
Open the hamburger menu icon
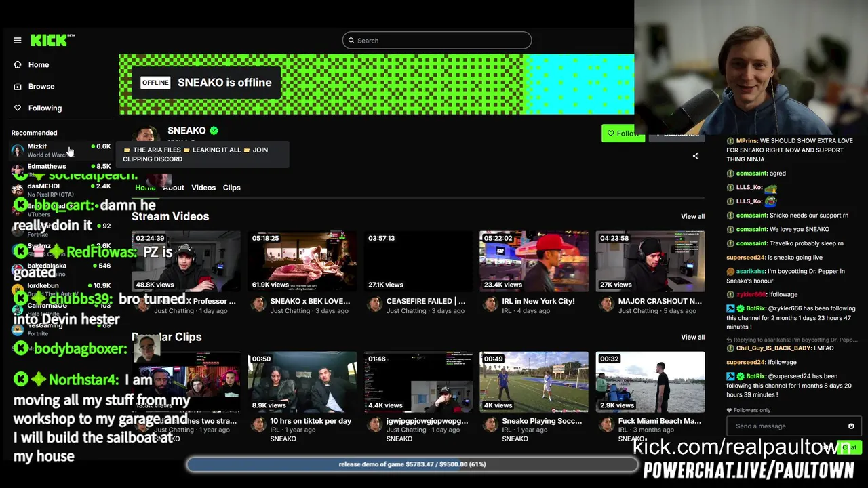click(x=18, y=41)
